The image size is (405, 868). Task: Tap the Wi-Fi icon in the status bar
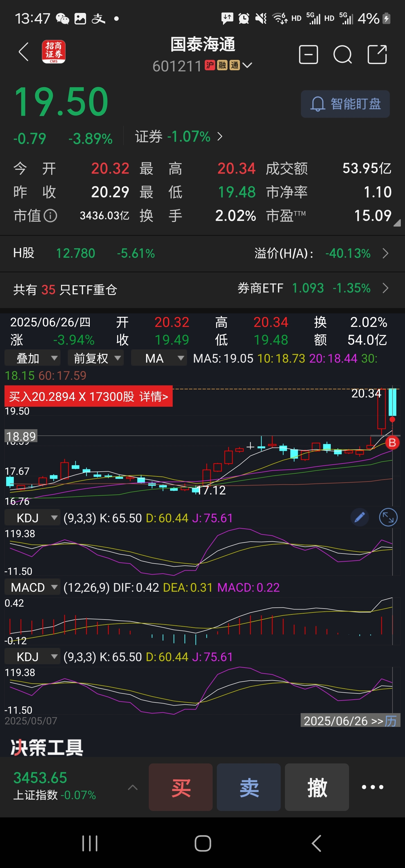click(280, 18)
